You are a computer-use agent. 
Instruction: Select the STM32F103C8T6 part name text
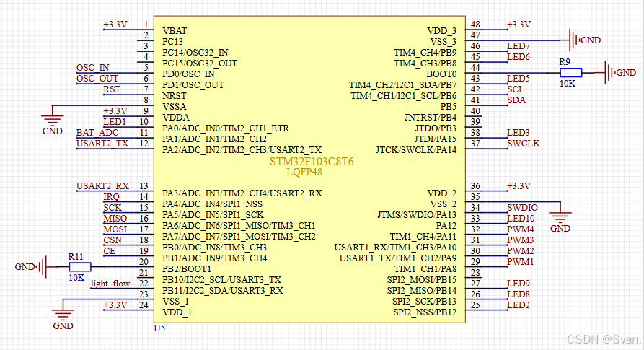312,162
